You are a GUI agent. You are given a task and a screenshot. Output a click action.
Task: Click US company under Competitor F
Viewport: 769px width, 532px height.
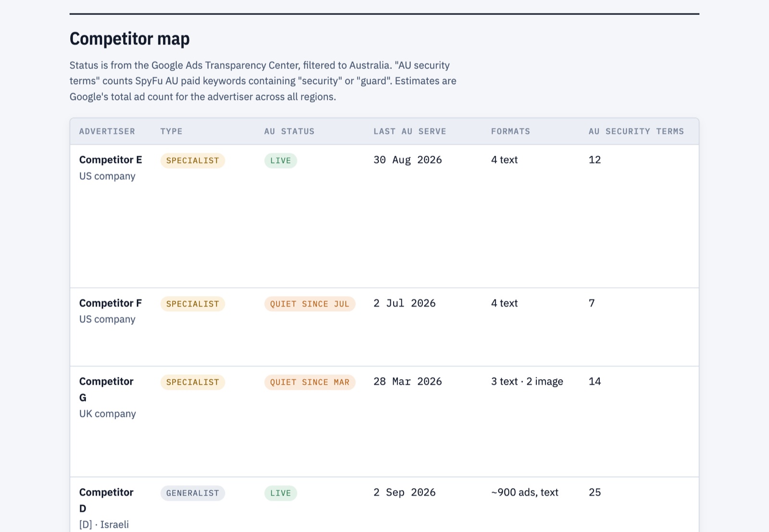(x=108, y=320)
